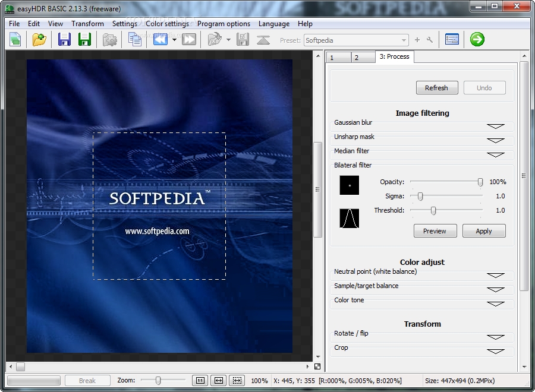Click the 1:1 zoom icon
The width and height of the screenshot is (535, 392).
click(x=200, y=380)
